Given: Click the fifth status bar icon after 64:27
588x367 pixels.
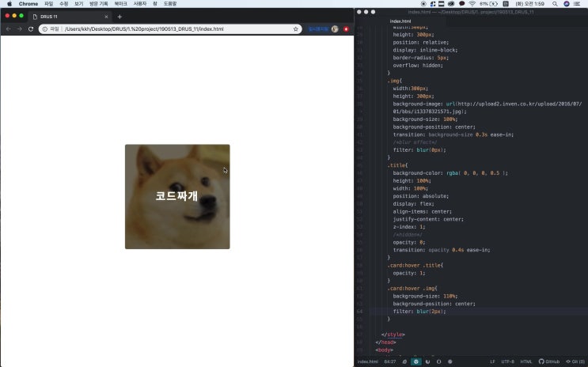Looking at the screenshot, I should [450, 361].
